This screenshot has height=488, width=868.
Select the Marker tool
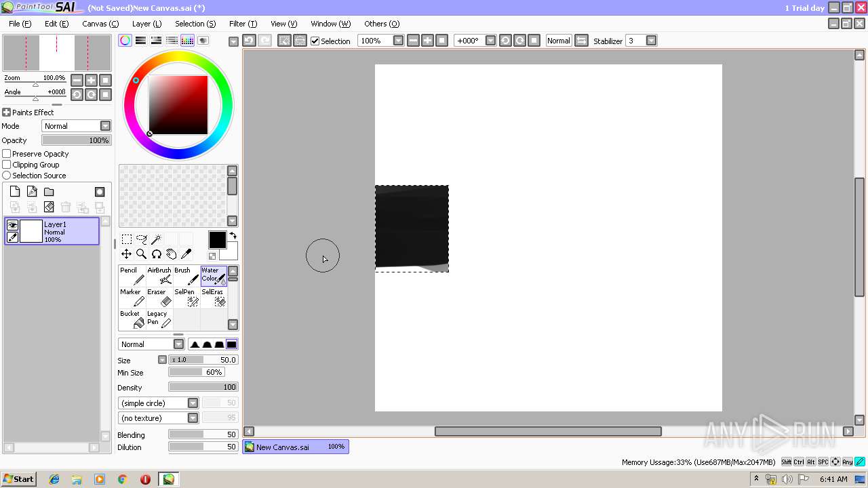(x=132, y=297)
